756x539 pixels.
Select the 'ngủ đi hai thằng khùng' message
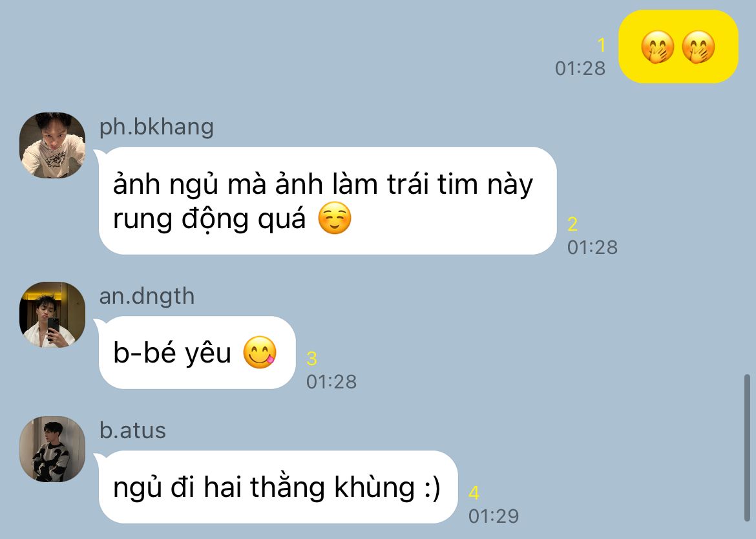tap(278, 487)
